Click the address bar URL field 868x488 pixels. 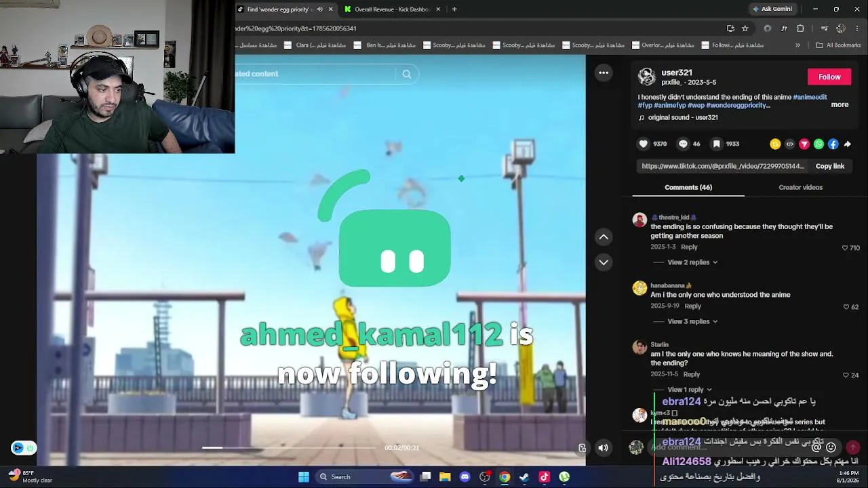click(475, 28)
